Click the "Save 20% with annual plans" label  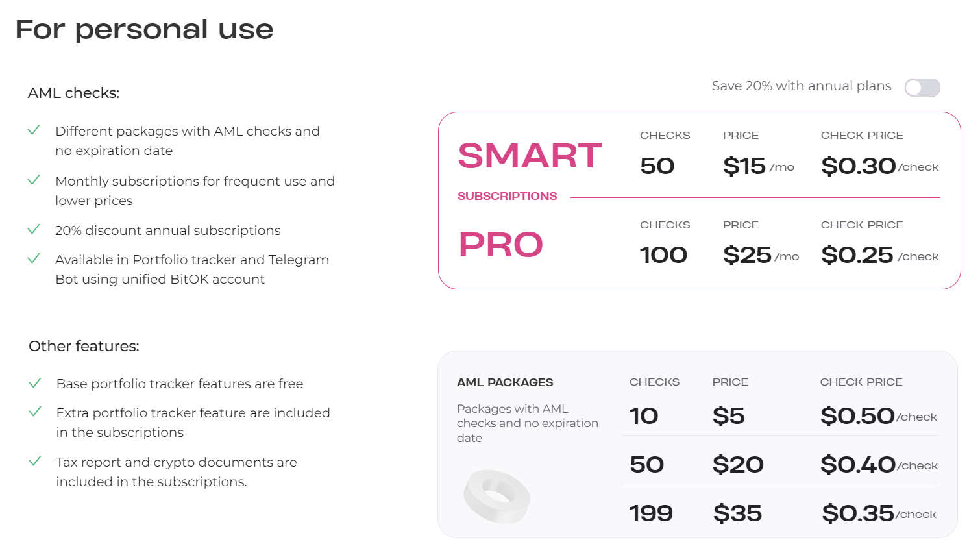tap(801, 86)
